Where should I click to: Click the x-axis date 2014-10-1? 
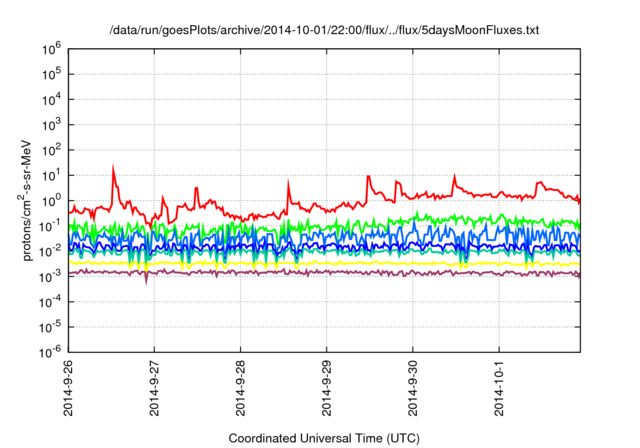(499, 388)
